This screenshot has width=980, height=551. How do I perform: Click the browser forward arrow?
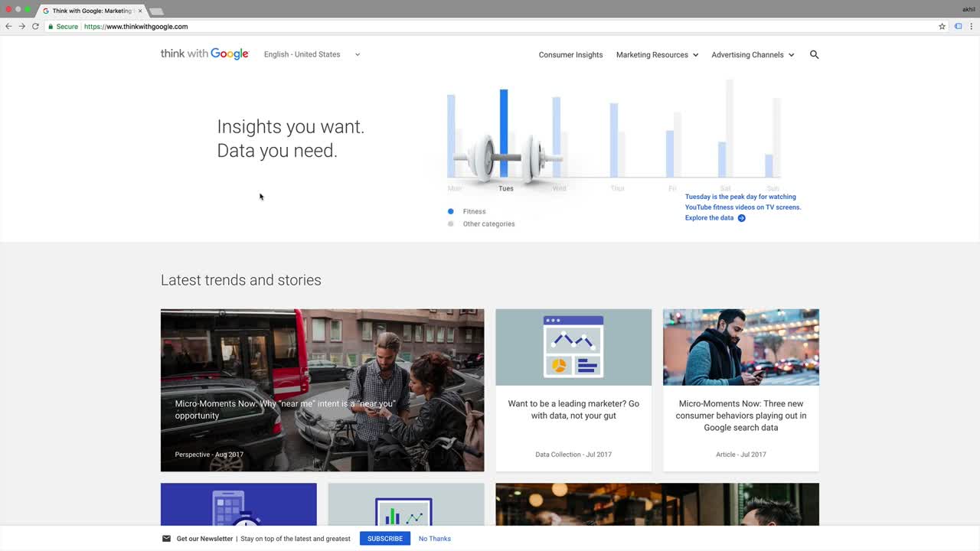(21, 26)
